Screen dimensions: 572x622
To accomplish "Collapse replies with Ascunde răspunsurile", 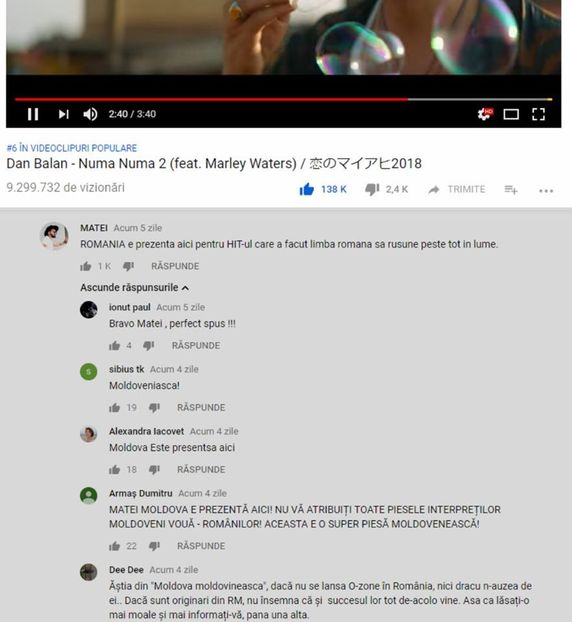I will tap(134, 288).
